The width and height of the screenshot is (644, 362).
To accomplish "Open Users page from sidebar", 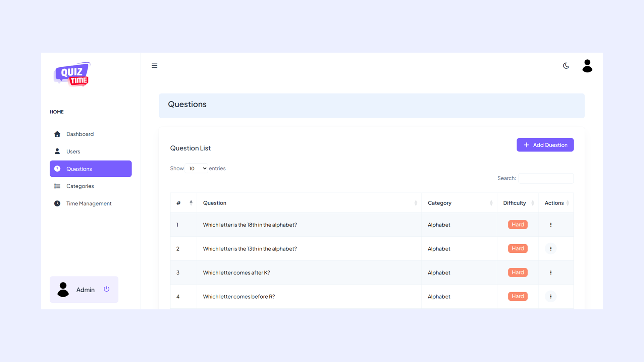I will 73,152.
